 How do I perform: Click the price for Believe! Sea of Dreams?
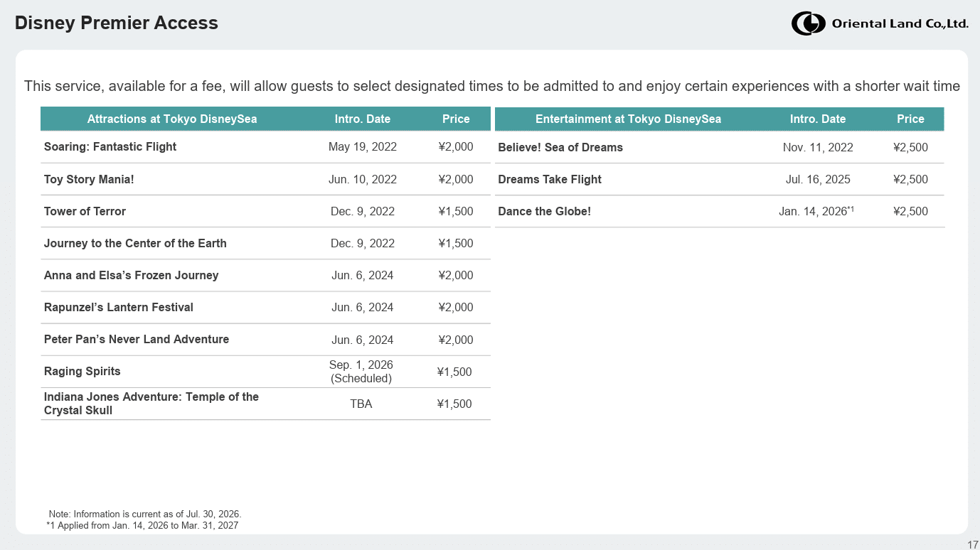click(x=910, y=147)
